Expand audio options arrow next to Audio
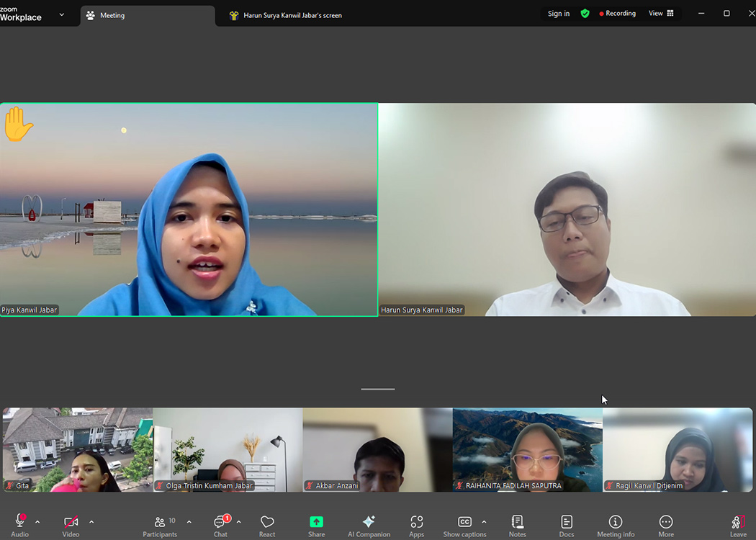The image size is (756, 540). 37,522
